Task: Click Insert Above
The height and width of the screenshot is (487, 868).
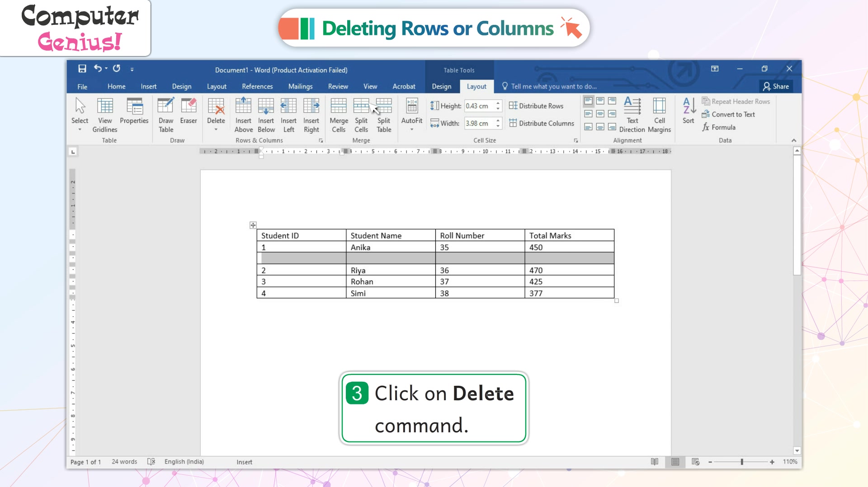Action: click(x=243, y=115)
